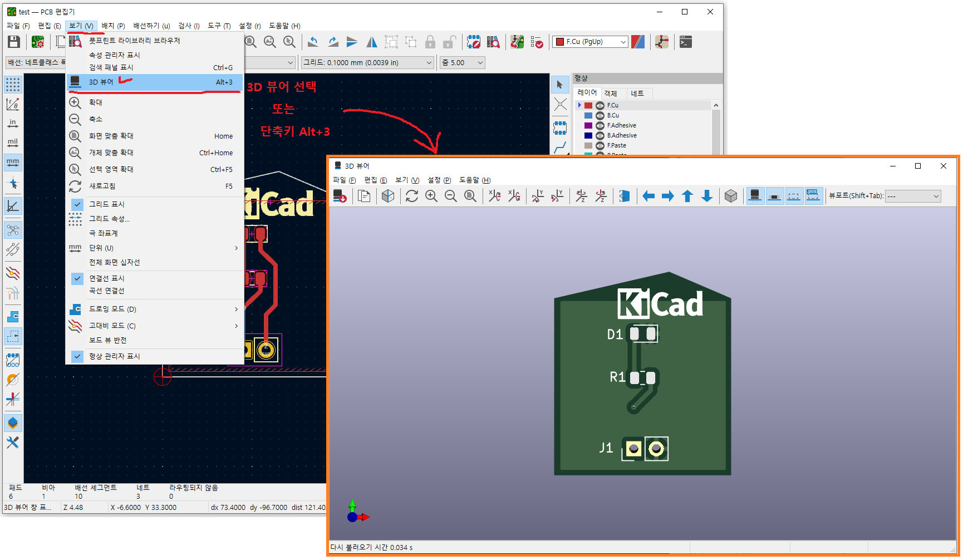Click the F.Adhesive purple color swatch
Image resolution: width=963 pixels, height=560 pixels.
(588, 126)
